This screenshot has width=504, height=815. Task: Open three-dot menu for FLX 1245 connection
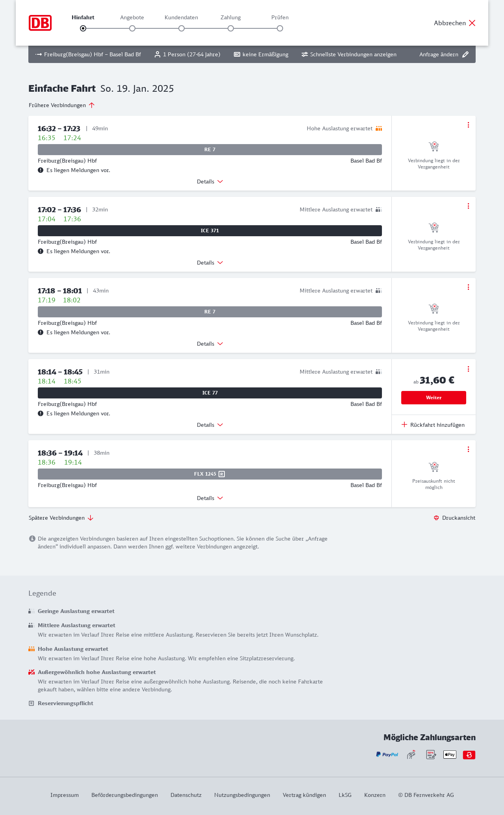(468, 449)
